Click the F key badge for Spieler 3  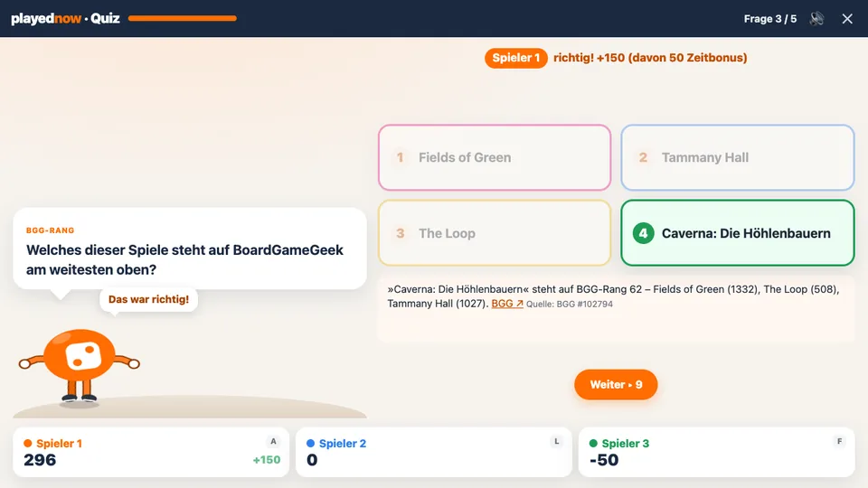coord(839,442)
